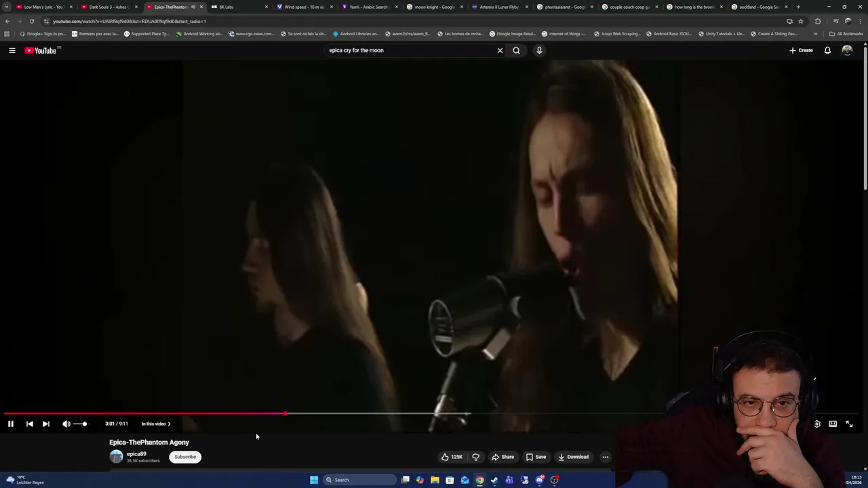Open the Extensions puzzle icon
The image size is (868, 488).
point(818,21)
